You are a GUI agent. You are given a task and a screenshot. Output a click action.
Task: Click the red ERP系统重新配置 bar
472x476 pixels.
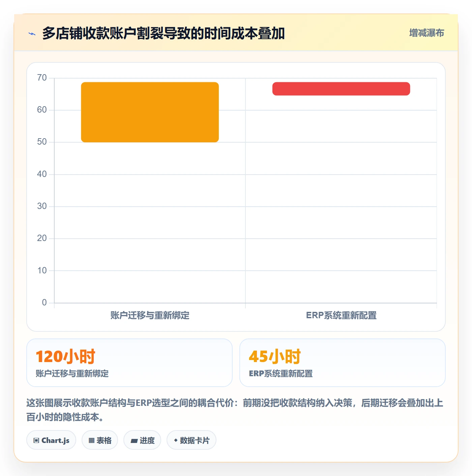click(341, 89)
